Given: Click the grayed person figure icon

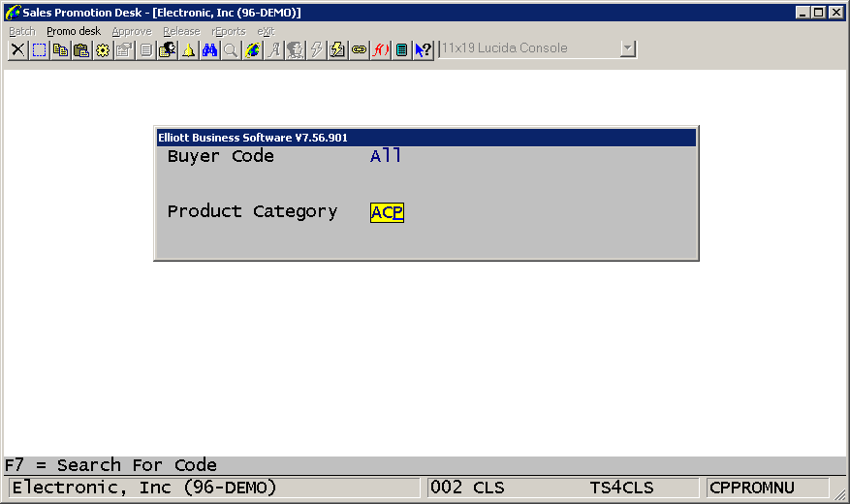Looking at the screenshot, I should (x=295, y=49).
